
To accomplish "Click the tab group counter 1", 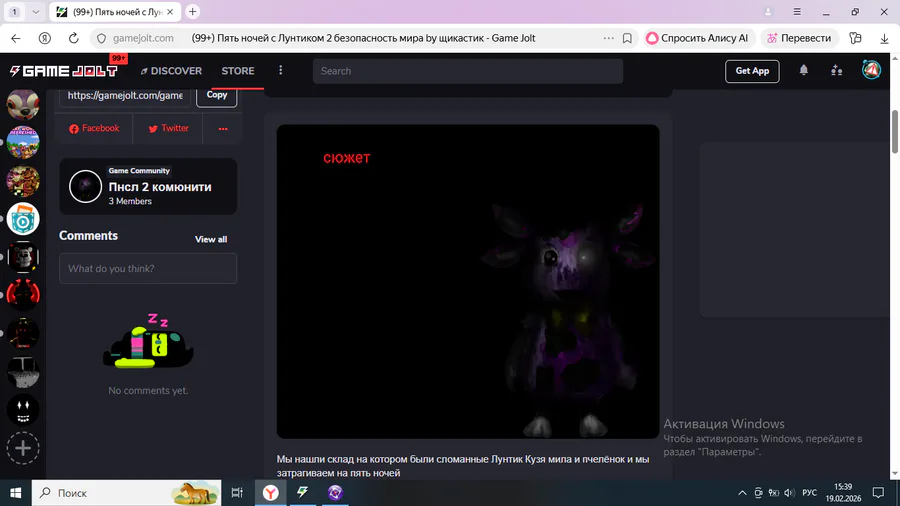I will coord(14,11).
